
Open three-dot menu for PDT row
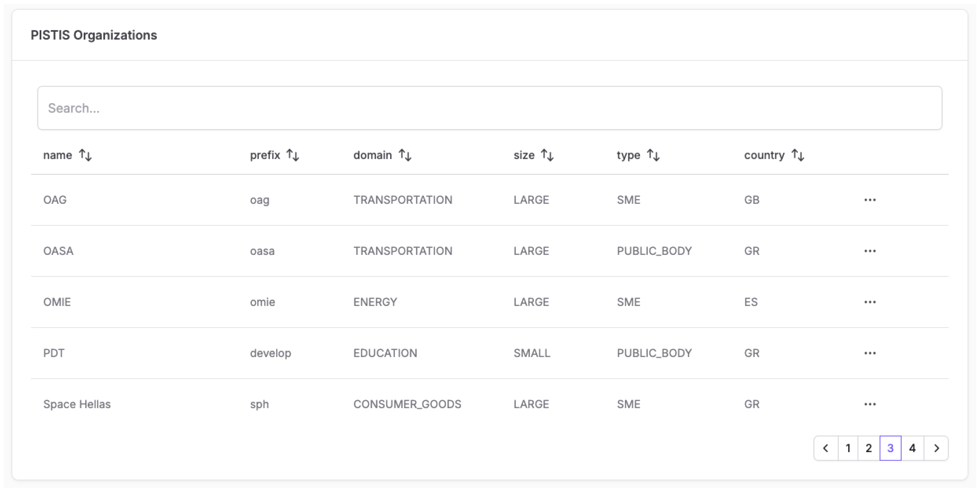[x=870, y=353]
